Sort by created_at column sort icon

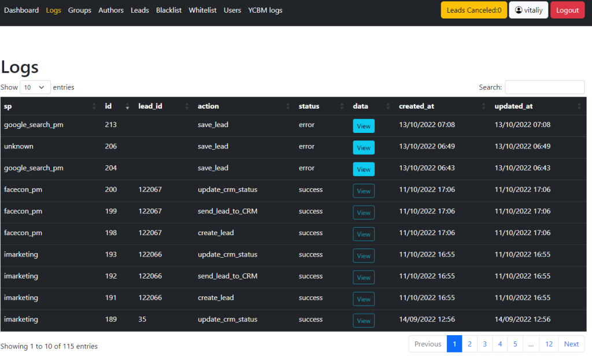click(x=483, y=106)
